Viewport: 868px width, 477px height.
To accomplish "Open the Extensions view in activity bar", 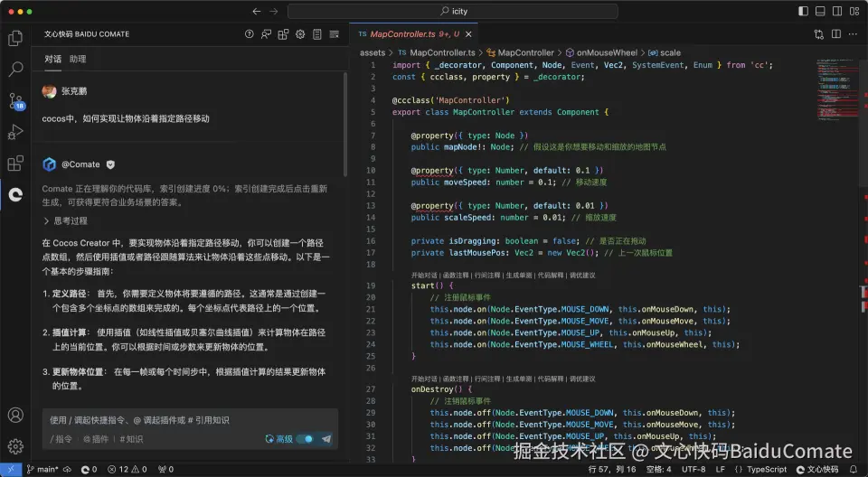I will point(15,164).
